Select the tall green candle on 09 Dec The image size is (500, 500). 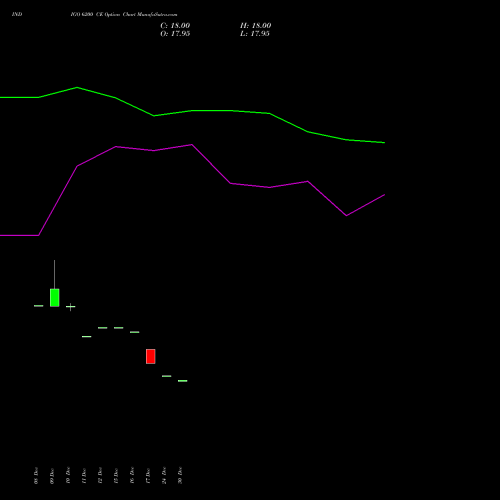55,298
